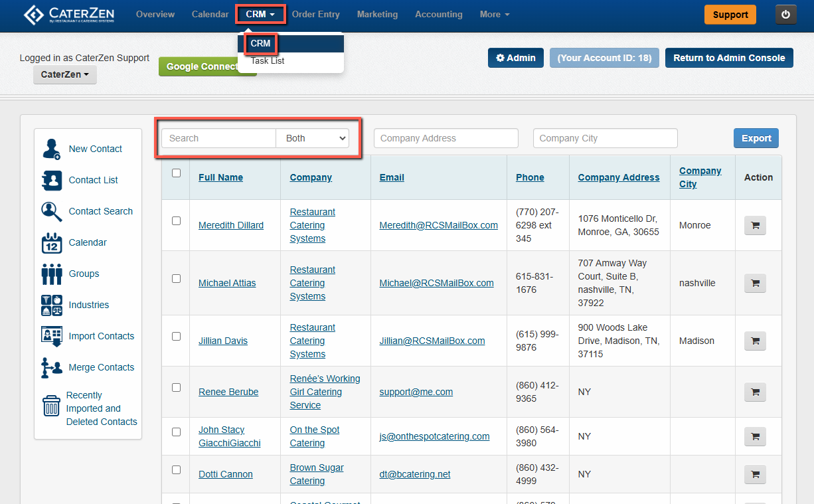The height and width of the screenshot is (504, 814).
Task: Sort by the Full Name column
Action: point(220,177)
